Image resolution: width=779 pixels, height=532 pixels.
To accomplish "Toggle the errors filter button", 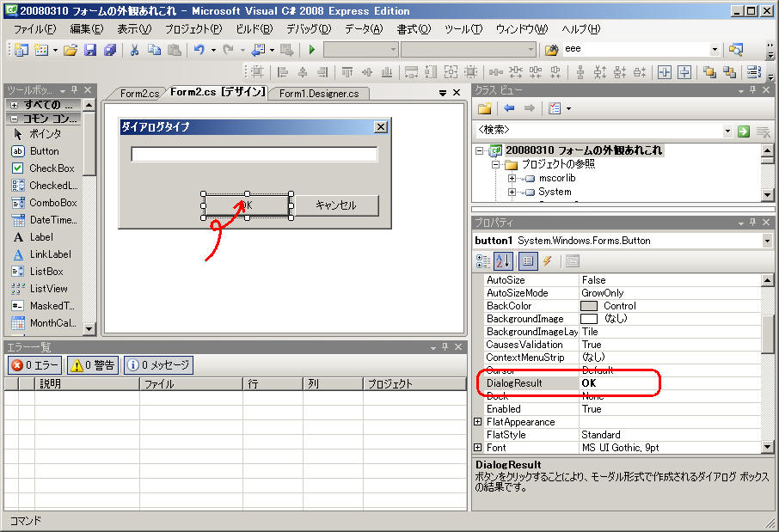I will (x=35, y=365).
